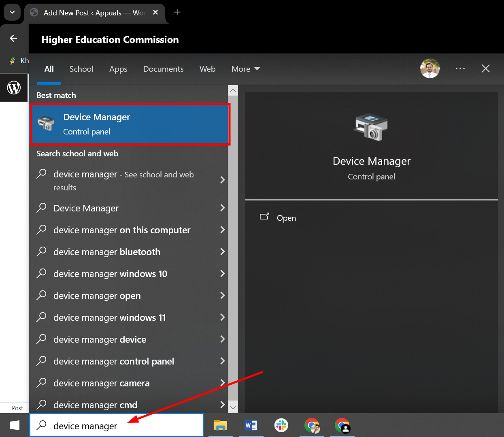Switch to the Apps search tab
504x437 pixels.
point(118,68)
